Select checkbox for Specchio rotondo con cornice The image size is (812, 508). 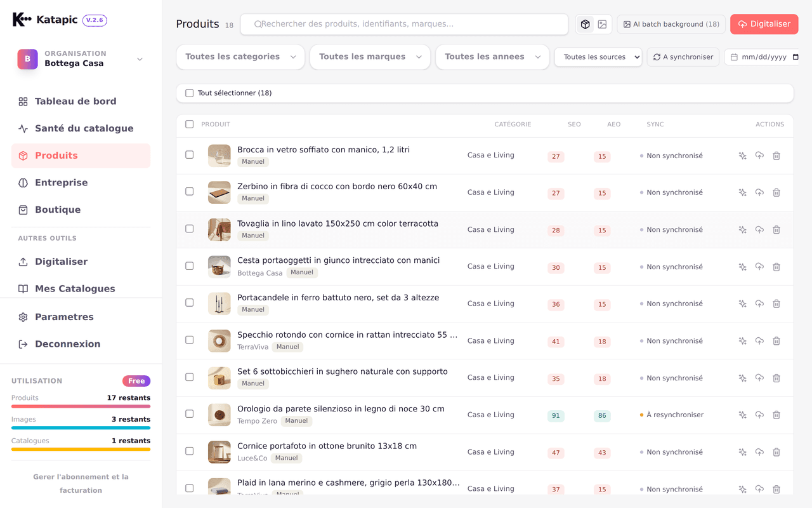189,340
